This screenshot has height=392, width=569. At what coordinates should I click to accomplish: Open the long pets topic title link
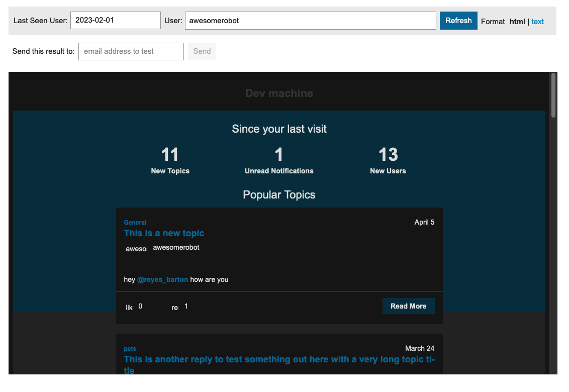tap(279, 359)
